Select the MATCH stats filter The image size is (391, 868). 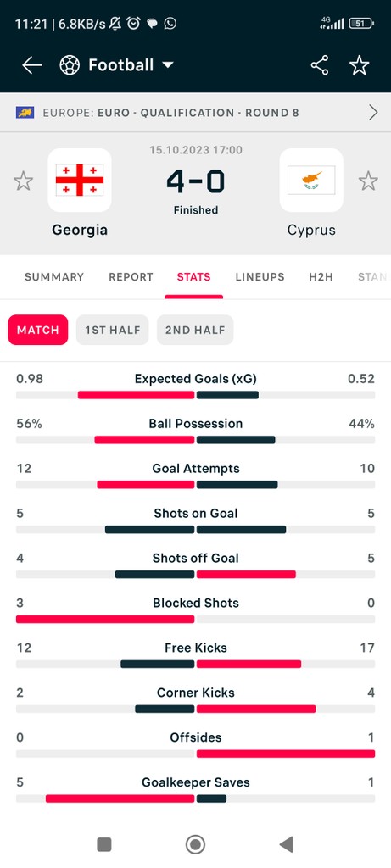pyautogui.click(x=38, y=330)
